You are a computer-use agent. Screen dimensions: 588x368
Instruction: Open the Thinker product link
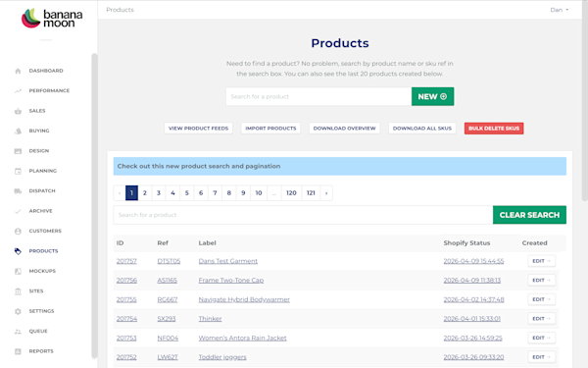(x=210, y=319)
